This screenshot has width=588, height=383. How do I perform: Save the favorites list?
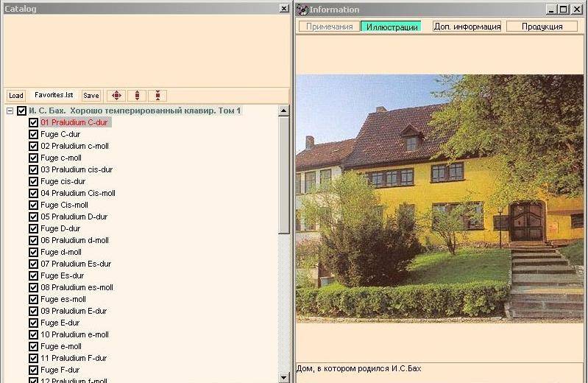coord(91,95)
